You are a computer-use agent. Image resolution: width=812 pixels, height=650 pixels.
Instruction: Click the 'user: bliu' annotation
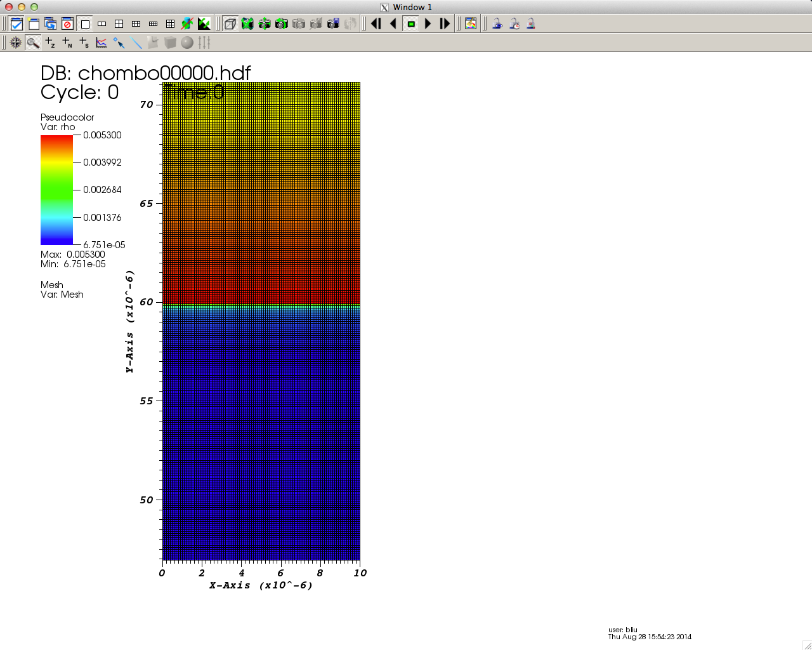click(x=623, y=630)
